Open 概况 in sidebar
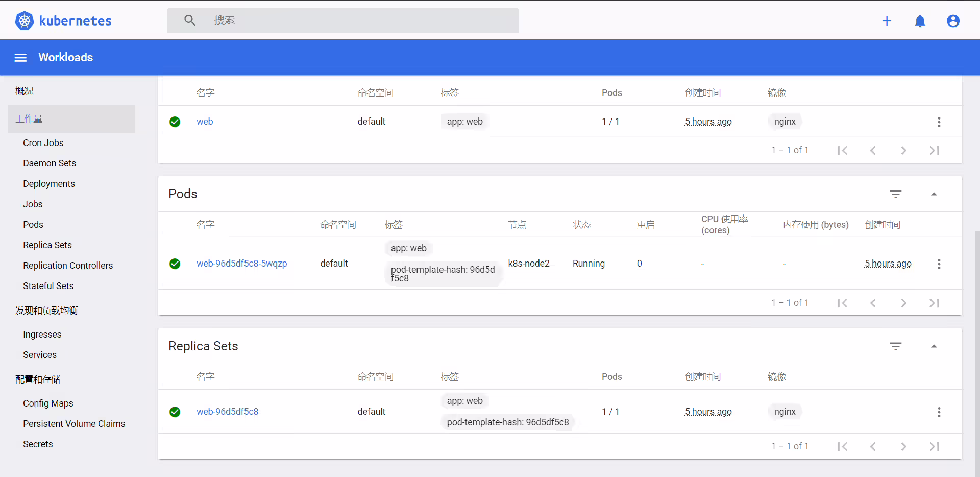 click(x=24, y=91)
